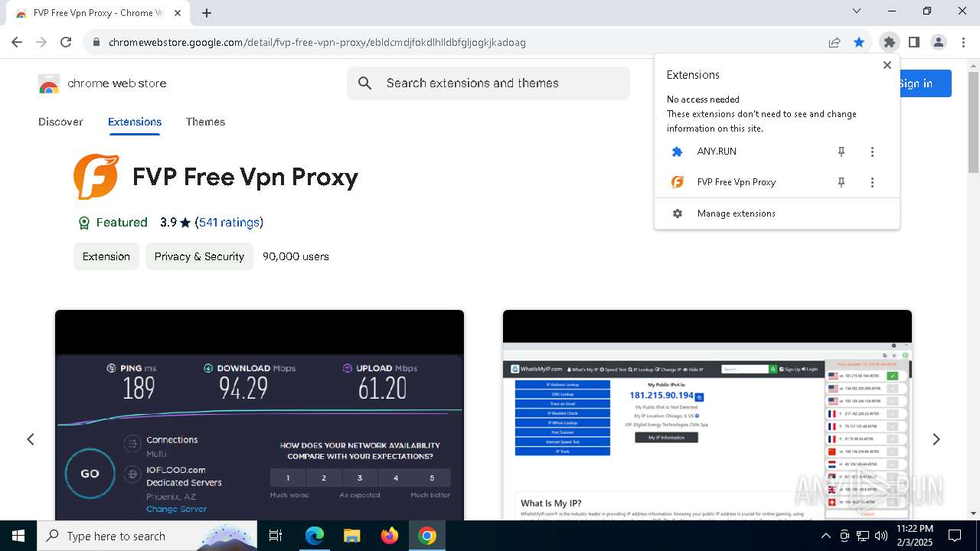Click the browser back arrow
Viewport: 980px width, 551px height.
(17, 42)
